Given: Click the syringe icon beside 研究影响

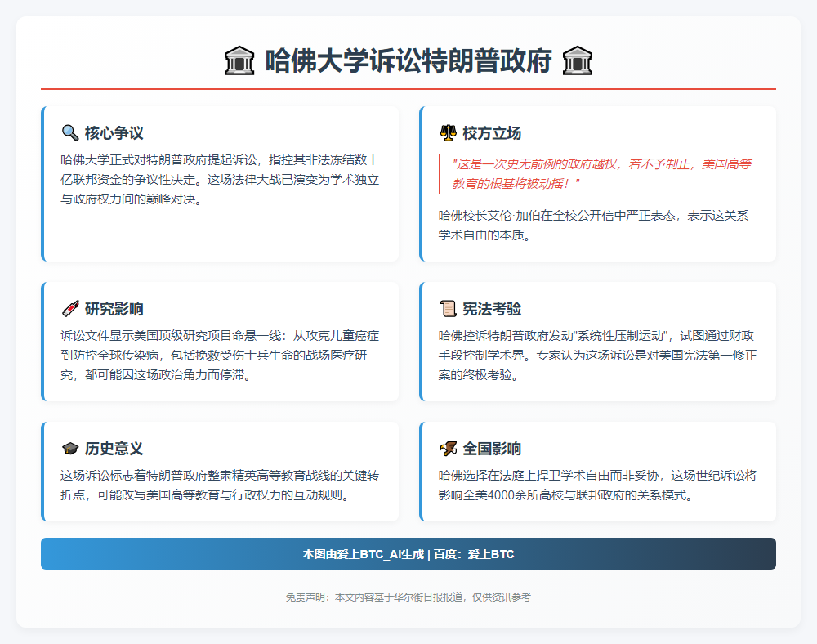Looking at the screenshot, I should click(69, 308).
